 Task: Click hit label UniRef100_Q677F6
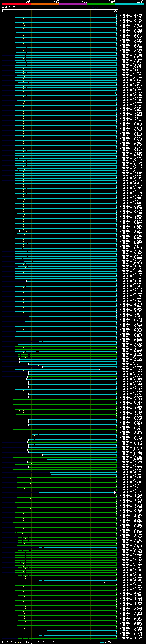coord(131,316)
